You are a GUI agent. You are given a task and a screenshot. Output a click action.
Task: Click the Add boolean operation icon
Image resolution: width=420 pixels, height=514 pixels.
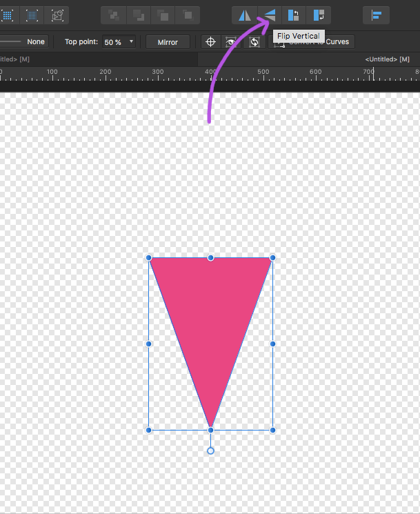(x=113, y=15)
